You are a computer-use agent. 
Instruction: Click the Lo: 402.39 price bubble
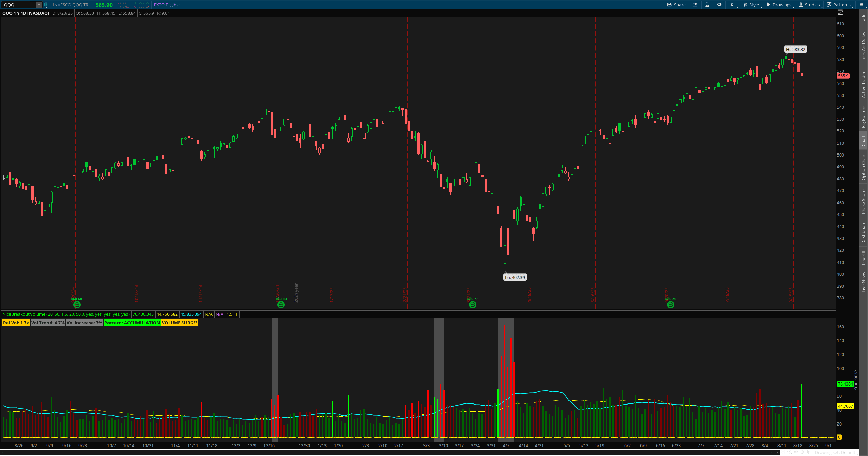tap(514, 277)
